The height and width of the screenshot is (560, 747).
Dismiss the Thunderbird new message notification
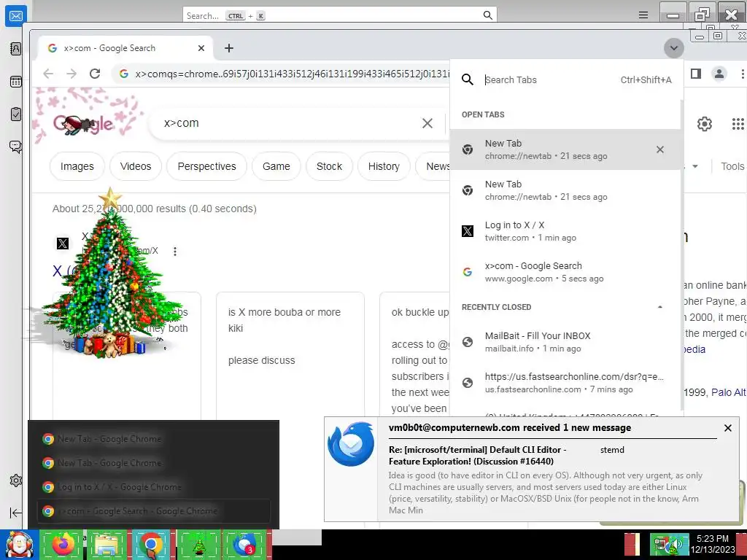[x=727, y=428]
